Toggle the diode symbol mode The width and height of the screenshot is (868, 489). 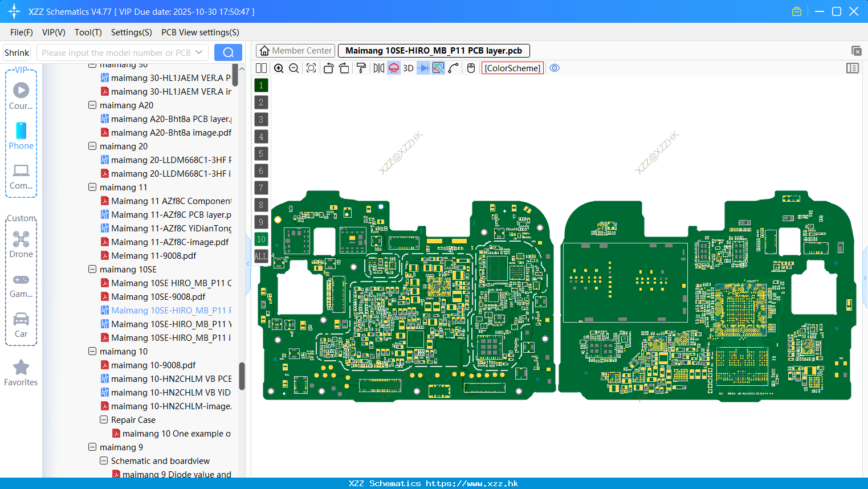[423, 68]
